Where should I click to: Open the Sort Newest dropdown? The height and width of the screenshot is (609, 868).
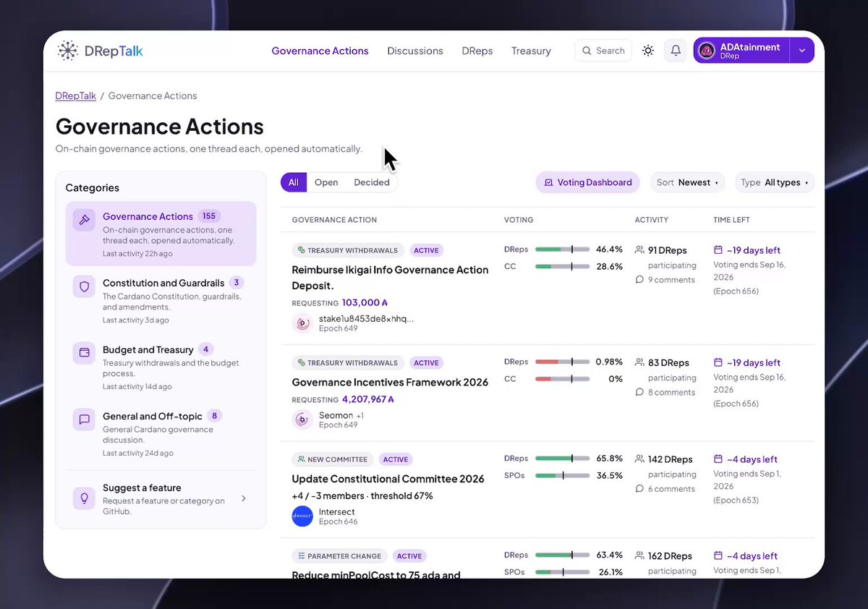point(687,182)
